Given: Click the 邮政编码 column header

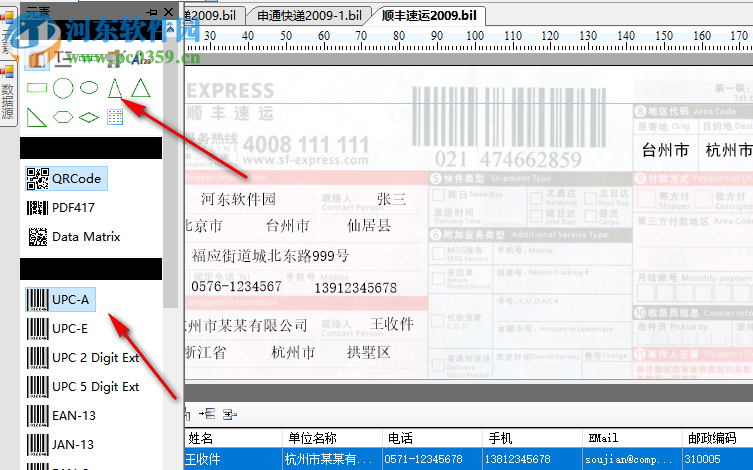Looking at the screenshot, I should [x=717, y=438].
